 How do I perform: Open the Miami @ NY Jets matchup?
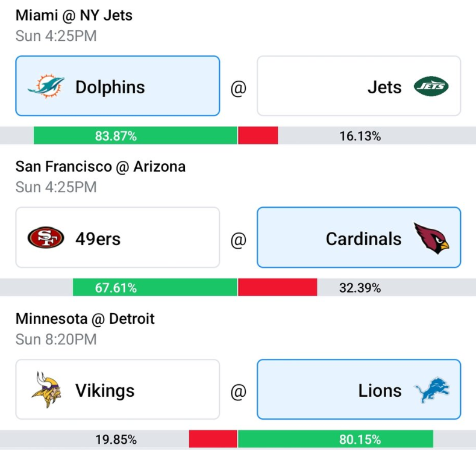click(74, 15)
